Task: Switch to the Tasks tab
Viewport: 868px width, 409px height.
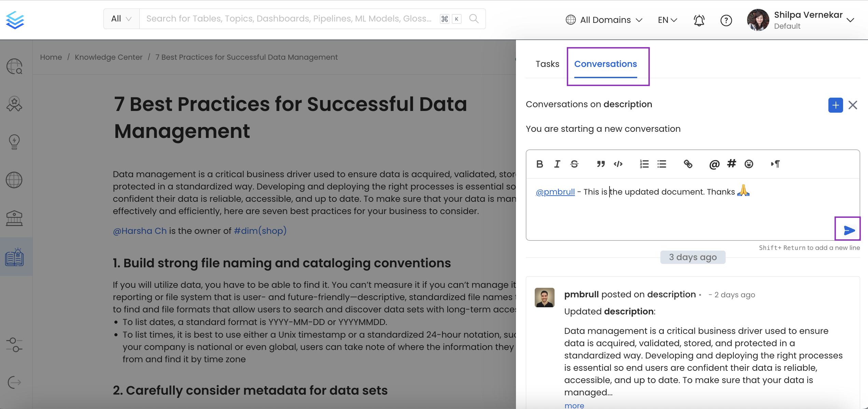Action: pyautogui.click(x=547, y=64)
